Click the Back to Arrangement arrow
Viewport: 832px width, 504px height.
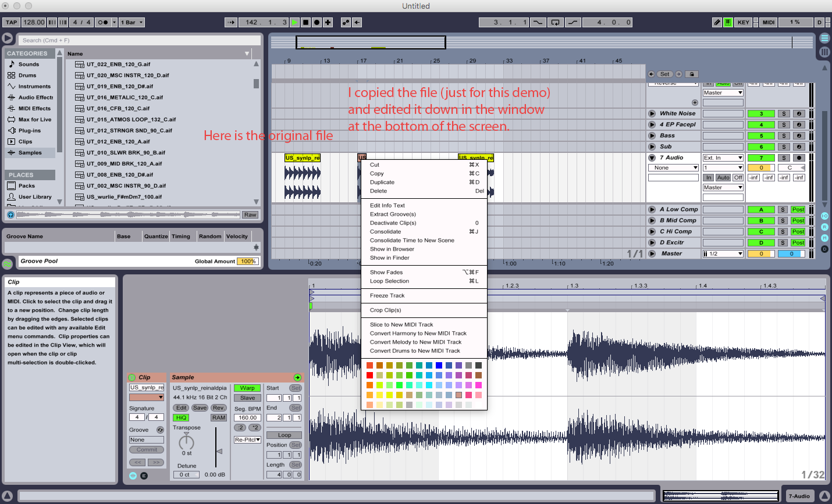point(357,22)
